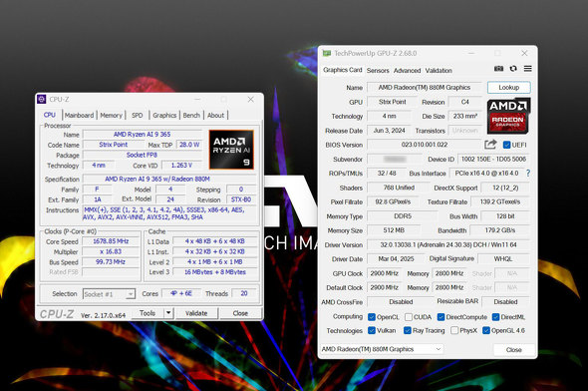Open the GPU selector dropdown in GPU-Z
The width and height of the screenshot is (588, 391).
point(382,349)
